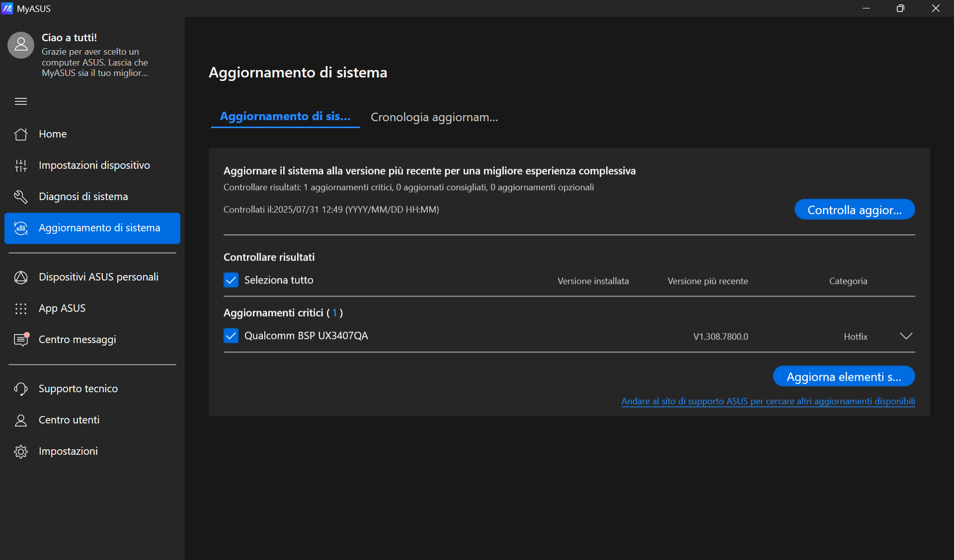Open App ASUS menu item

pyautogui.click(x=92, y=308)
